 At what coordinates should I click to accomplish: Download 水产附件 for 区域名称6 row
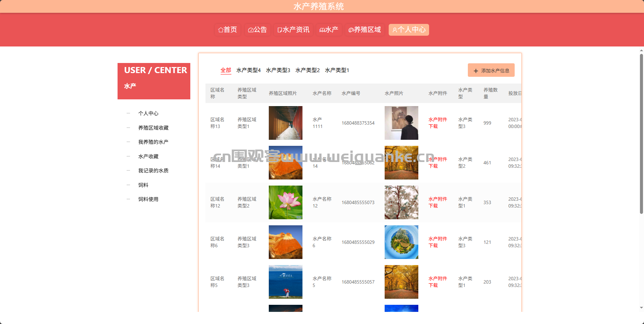(438, 242)
